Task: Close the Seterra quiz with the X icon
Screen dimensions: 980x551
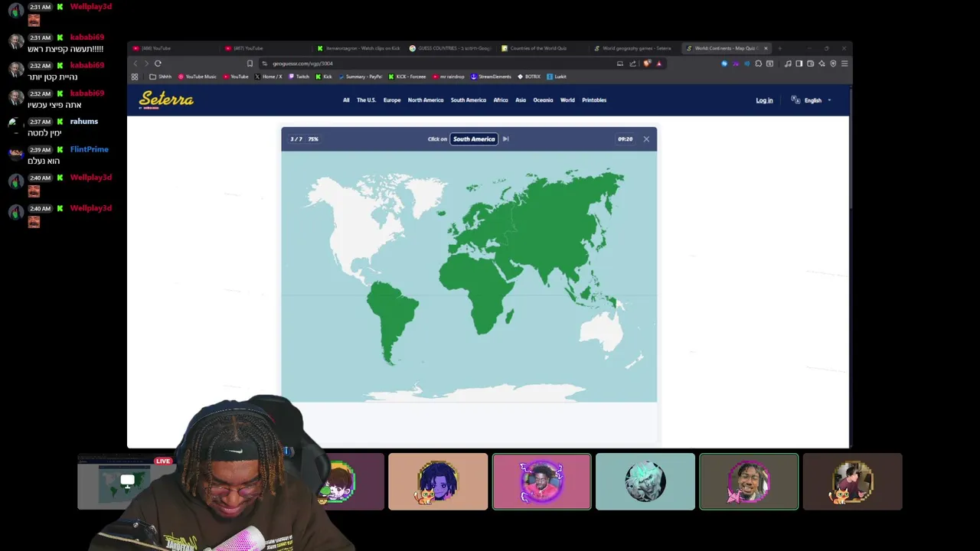Action: [x=646, y=139]
